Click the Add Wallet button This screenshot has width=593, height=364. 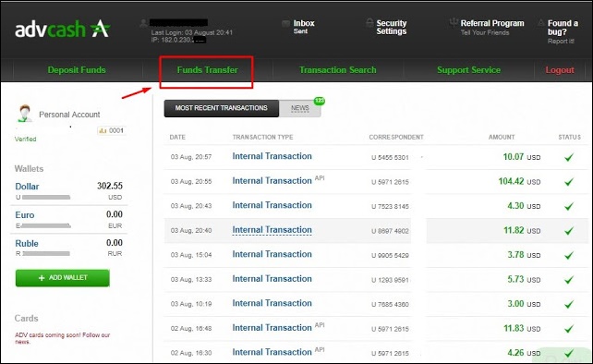point(63,278)
